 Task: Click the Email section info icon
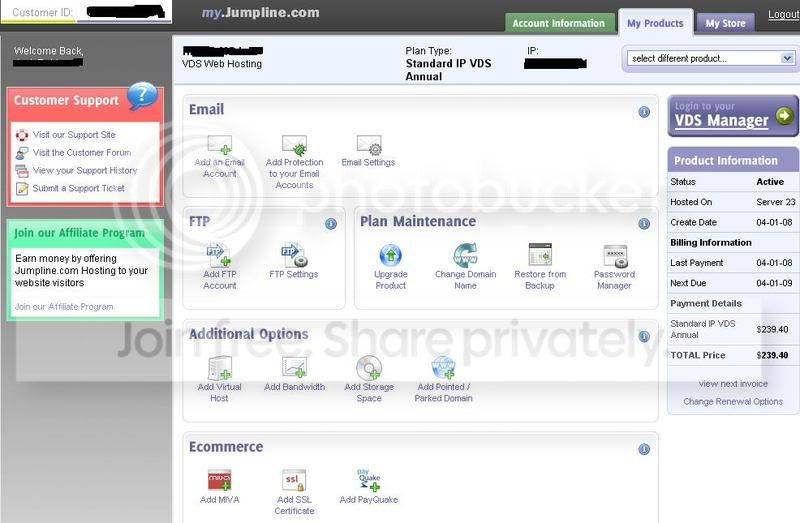(644, 112)
